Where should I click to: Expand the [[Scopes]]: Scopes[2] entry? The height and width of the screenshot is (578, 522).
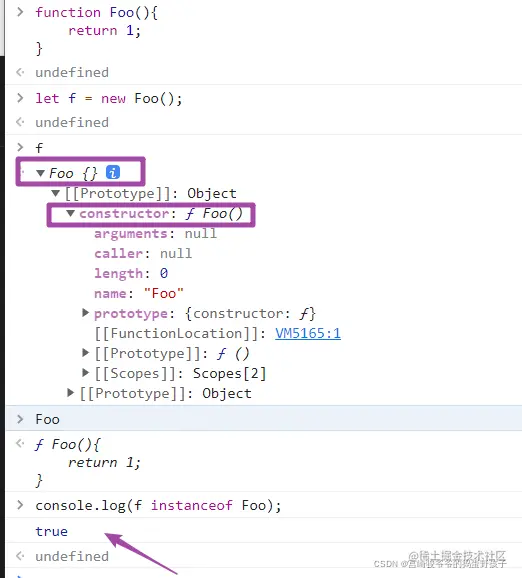point(86,373)
